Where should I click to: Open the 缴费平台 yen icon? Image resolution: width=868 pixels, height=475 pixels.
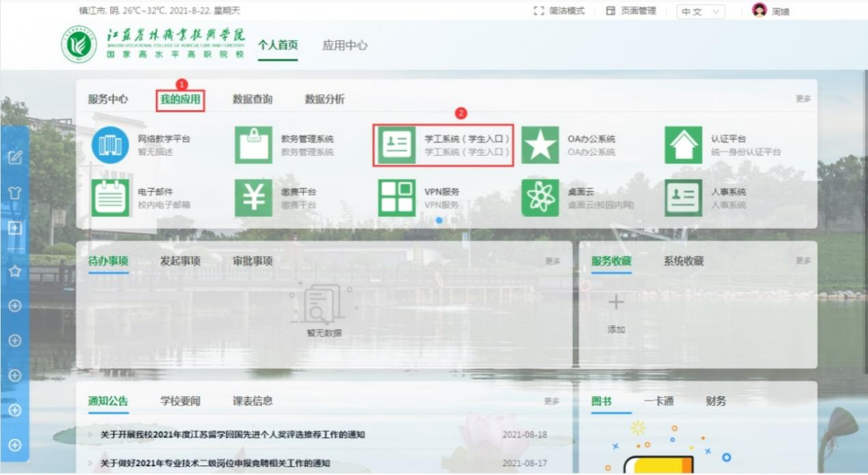click(x=253, y=198)
